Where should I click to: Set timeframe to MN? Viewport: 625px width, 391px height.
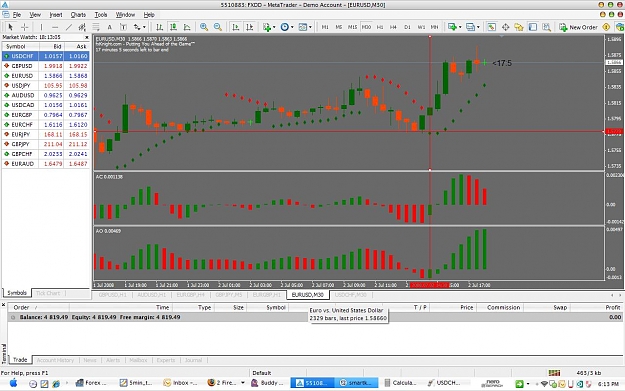pyautogui.click(x=434, y=27)
